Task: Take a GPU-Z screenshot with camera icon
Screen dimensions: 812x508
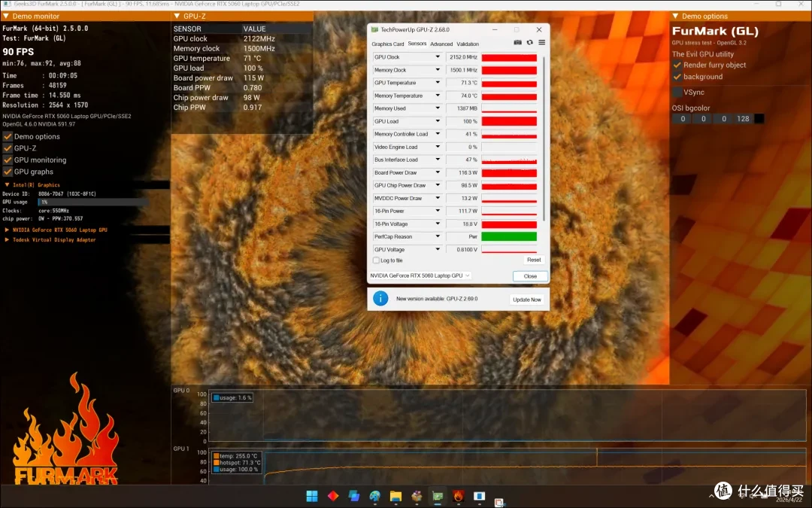Action: tap(517, 42)
